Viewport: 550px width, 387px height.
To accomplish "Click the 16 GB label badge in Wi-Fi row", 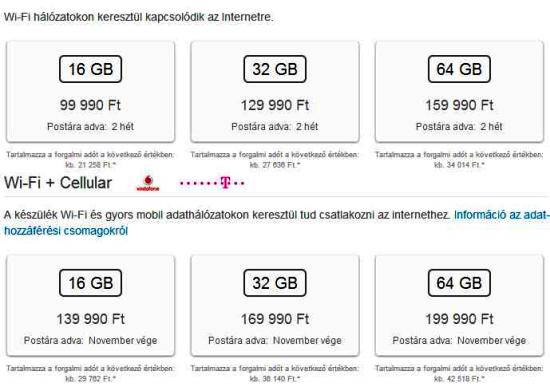I will tap(90, 69).
